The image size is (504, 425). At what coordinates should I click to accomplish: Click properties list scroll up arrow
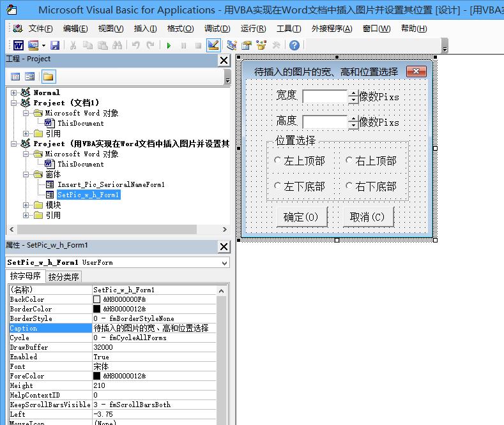[221, 291]
